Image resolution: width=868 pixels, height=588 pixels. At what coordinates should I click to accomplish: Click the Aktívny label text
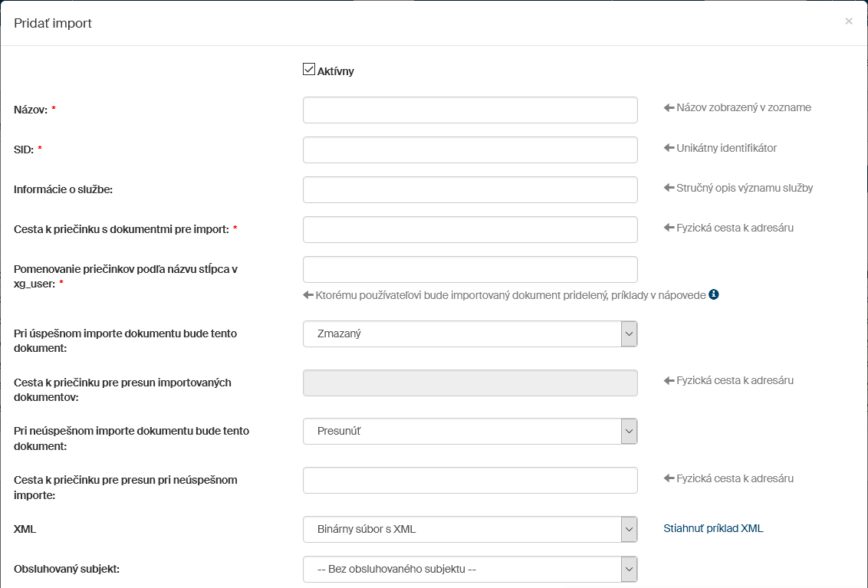pos(336,71)
